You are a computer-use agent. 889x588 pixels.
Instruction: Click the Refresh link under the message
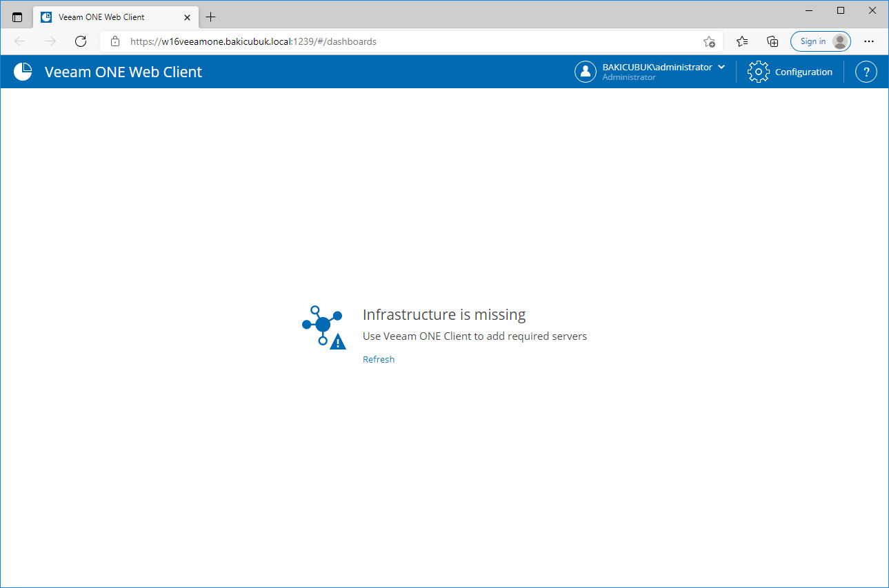tap(379, 359)
